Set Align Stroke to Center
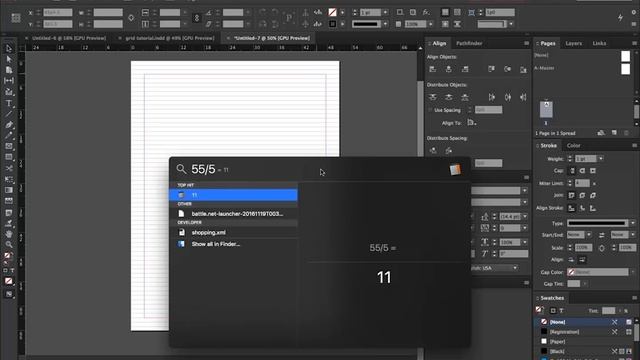640x360 pixels. pyautogui.click(x=572, y=208)
